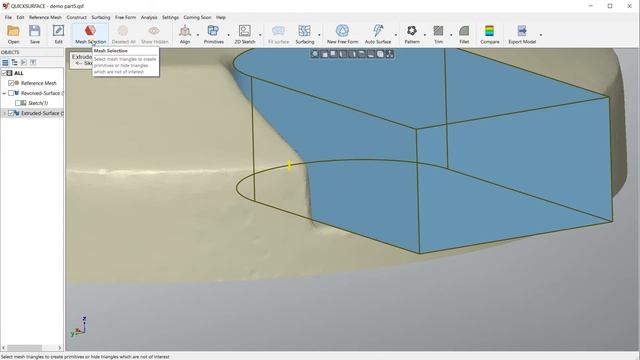The width and height of the screenshot is (640, 360).
Task: Save the project with Save icon
Action: point(35,34)
